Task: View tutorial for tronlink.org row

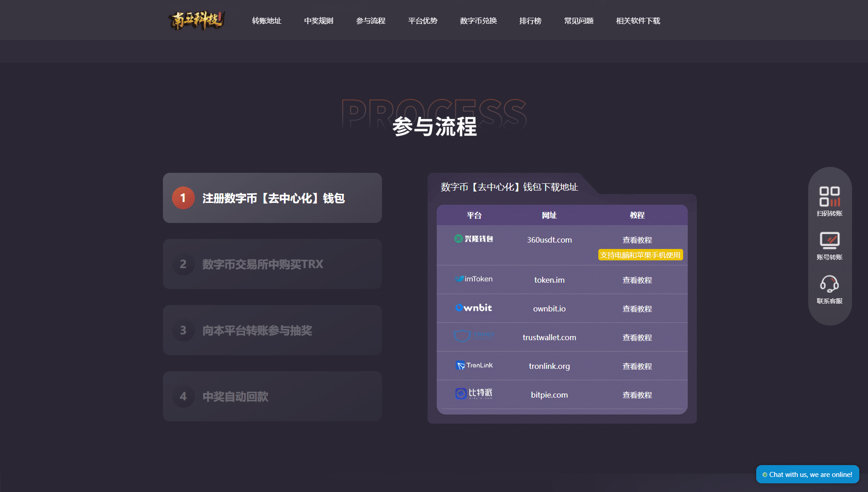Action: (637, 366)
